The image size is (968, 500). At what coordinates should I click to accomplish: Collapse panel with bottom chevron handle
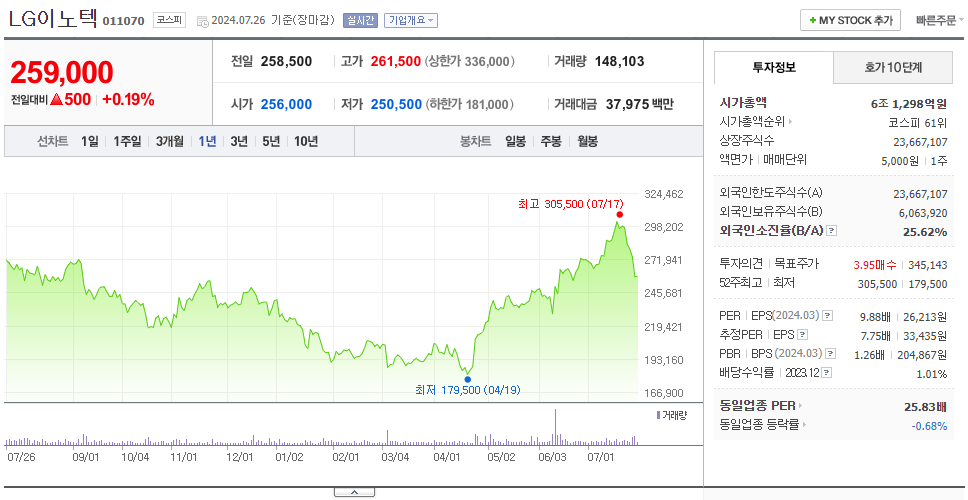tap(354, 492)
